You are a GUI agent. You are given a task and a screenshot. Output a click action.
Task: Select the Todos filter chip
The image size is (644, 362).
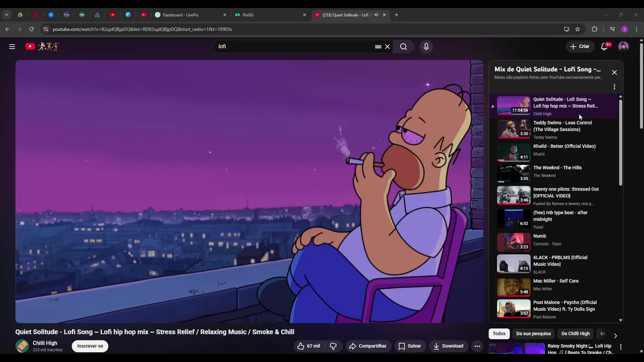[499, 334]
